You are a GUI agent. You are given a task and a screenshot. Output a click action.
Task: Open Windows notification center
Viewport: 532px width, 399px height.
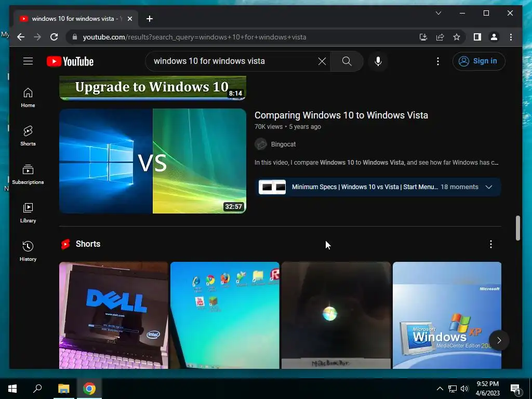[516, 389]
